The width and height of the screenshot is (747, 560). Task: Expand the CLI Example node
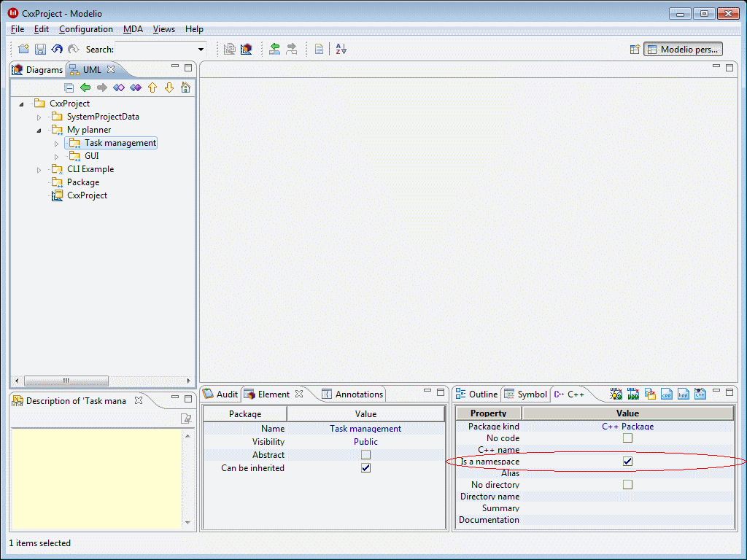coord(39,169)
